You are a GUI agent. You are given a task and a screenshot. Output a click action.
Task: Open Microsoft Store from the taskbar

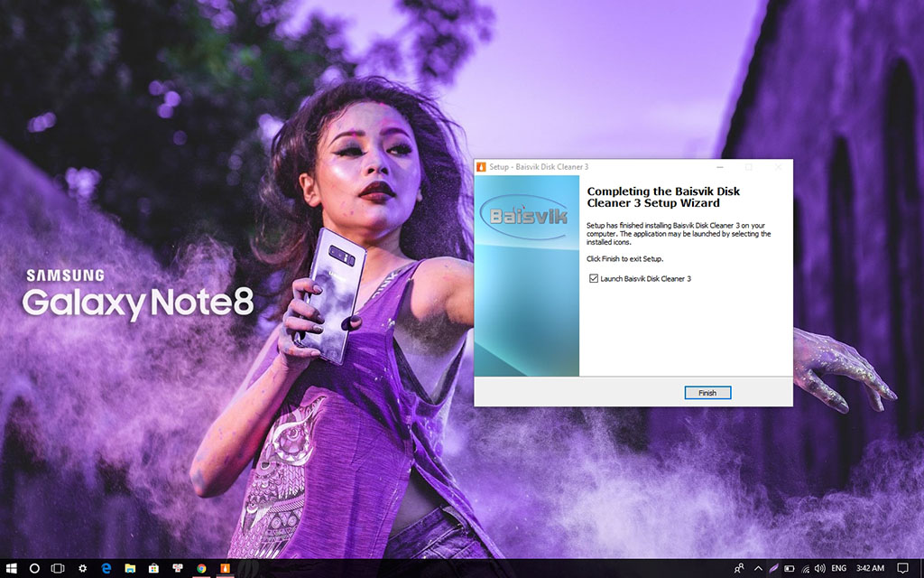(153, 569)
